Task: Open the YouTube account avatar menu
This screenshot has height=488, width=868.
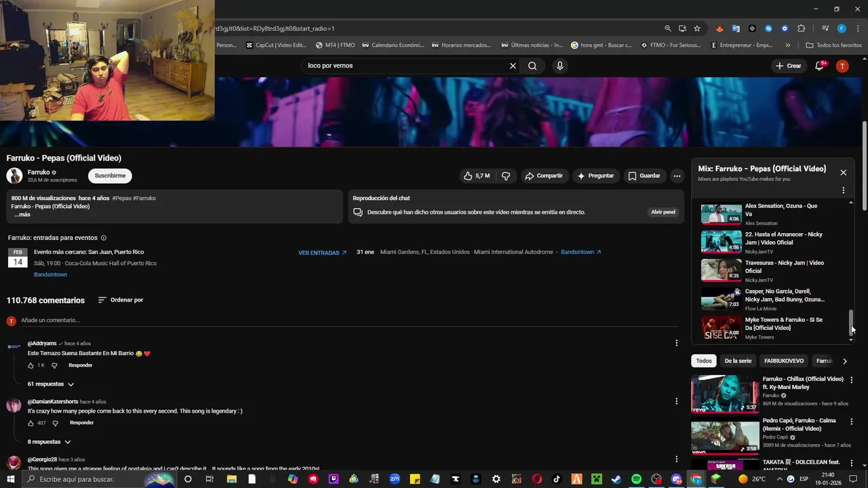Action: [842, 66]
